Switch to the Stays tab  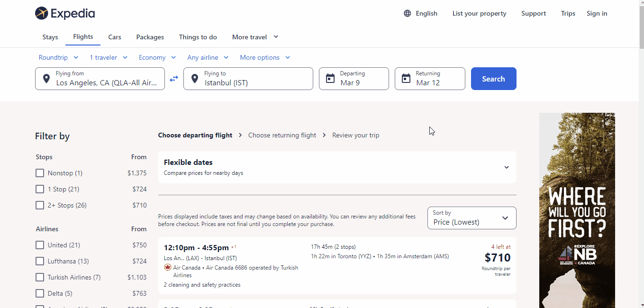coord(50,37)
